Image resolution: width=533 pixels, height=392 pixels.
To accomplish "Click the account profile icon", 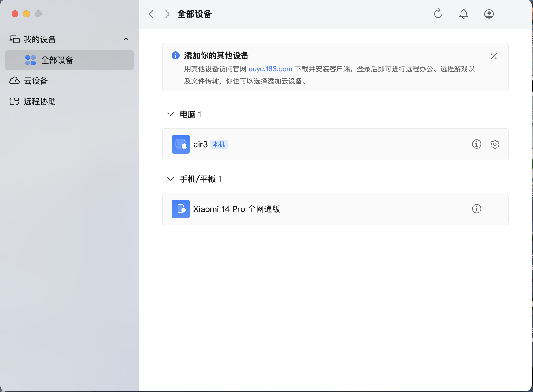I will point(489,14).
